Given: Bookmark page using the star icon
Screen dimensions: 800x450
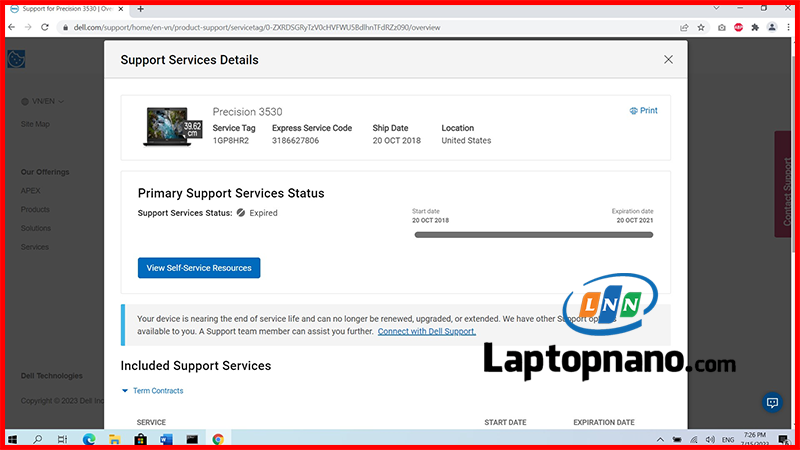Looking at the screenshot, I should point(701,27).
